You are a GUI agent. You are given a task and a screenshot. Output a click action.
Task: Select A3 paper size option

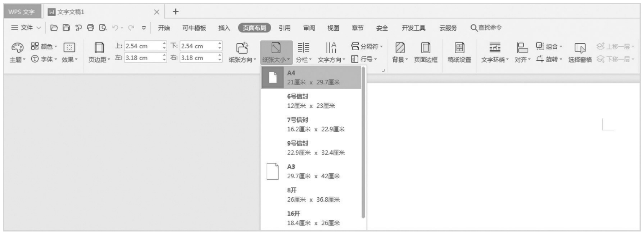coord(311,171)
